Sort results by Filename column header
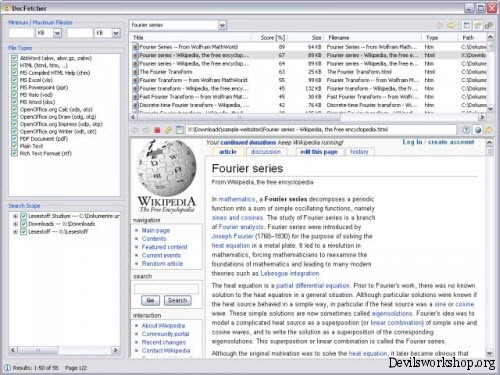The height and width of the screenshot is (375, 500). pyautogui.click(x=373, y=38)
